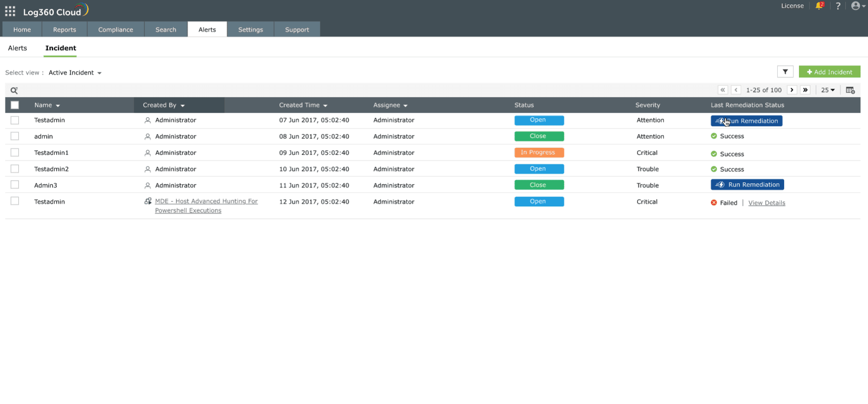This screenshot has width=868, height=404.
Task: Click the user icon beside admin's creator
Action: pyautogui.click(x=147, y=136)
